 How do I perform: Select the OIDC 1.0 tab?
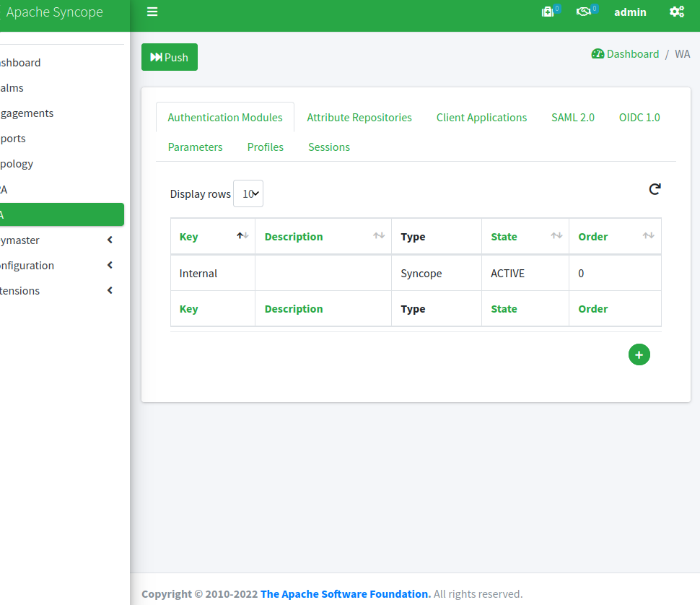pos(639,118)
